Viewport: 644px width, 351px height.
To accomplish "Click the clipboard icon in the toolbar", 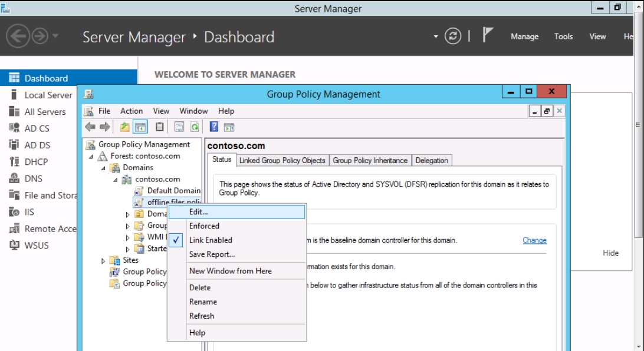I will pyautogui.click(x=159, y=127).
